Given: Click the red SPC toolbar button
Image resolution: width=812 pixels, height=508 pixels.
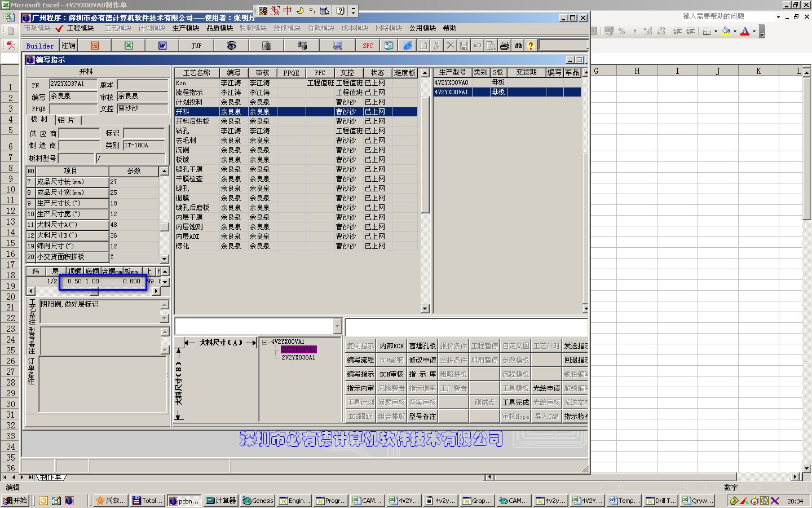Looking at the screenshot, I should point(368,46).
